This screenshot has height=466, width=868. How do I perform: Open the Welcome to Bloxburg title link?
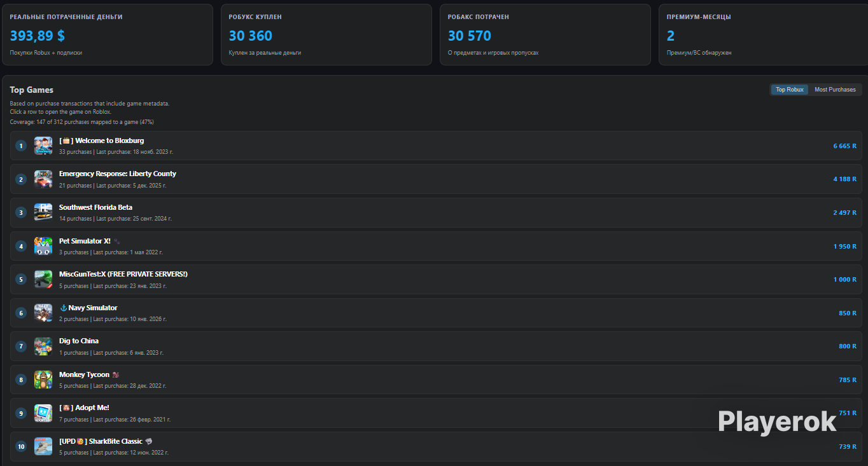[x=102, y=140]
